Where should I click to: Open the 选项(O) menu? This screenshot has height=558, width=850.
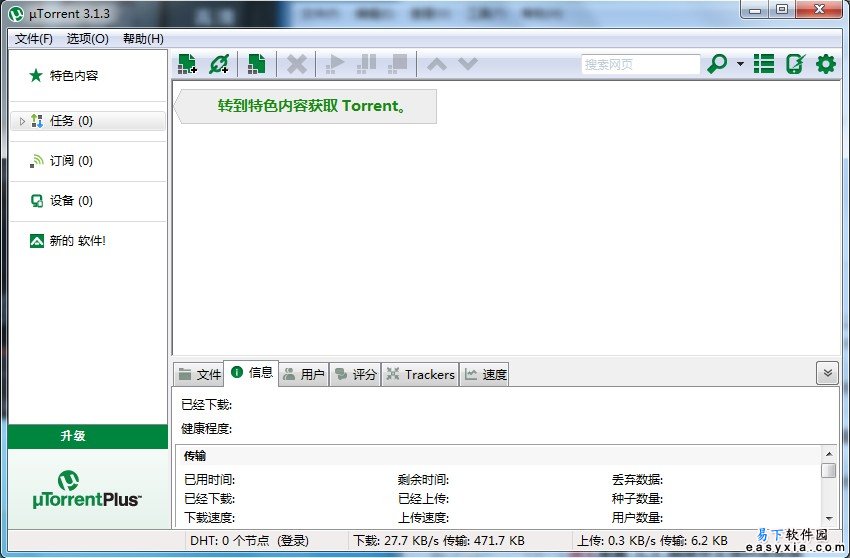click(x=87, y=39)
